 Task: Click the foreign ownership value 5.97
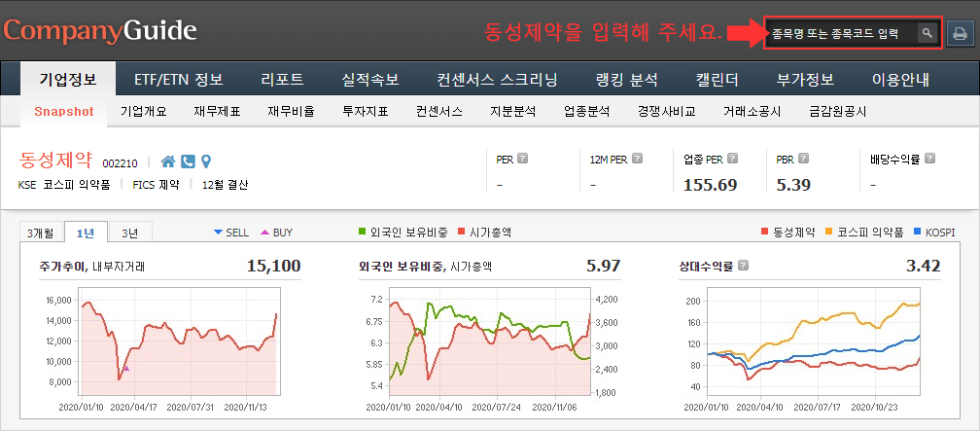[x=603, y=266]
